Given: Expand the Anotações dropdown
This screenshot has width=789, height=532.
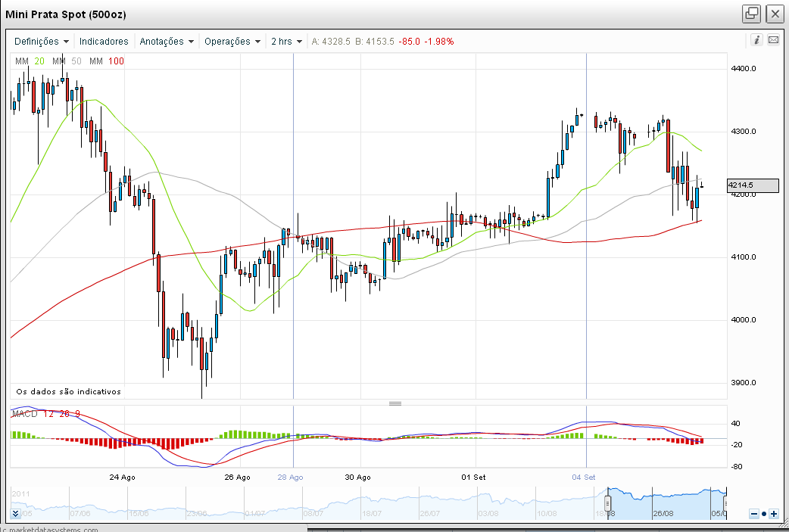Looking at the screenshot, I should pos(167,41).
